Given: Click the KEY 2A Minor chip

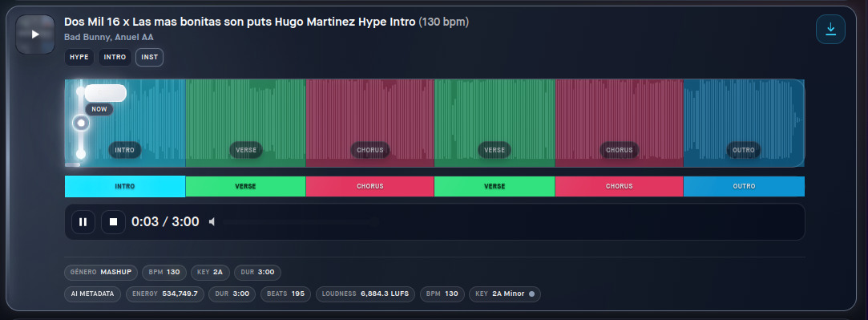Looking at the screenshot, I should click(x=504, y=294).
